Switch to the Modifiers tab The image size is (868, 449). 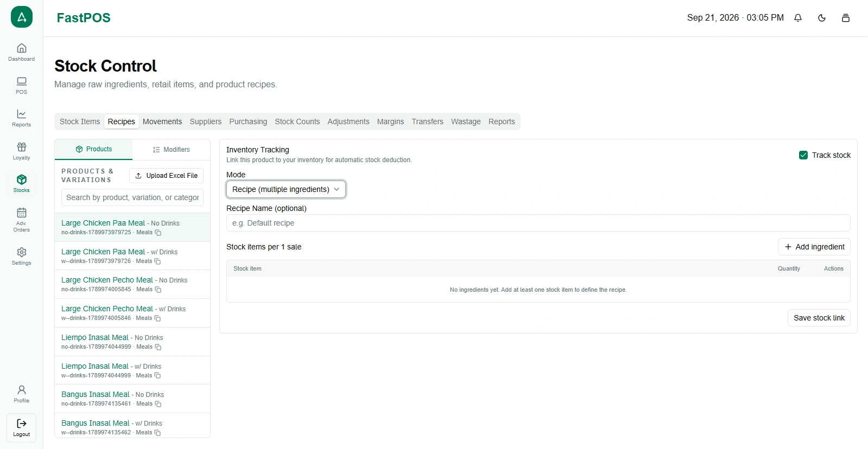pyautogui.click(x=172, y=150)
